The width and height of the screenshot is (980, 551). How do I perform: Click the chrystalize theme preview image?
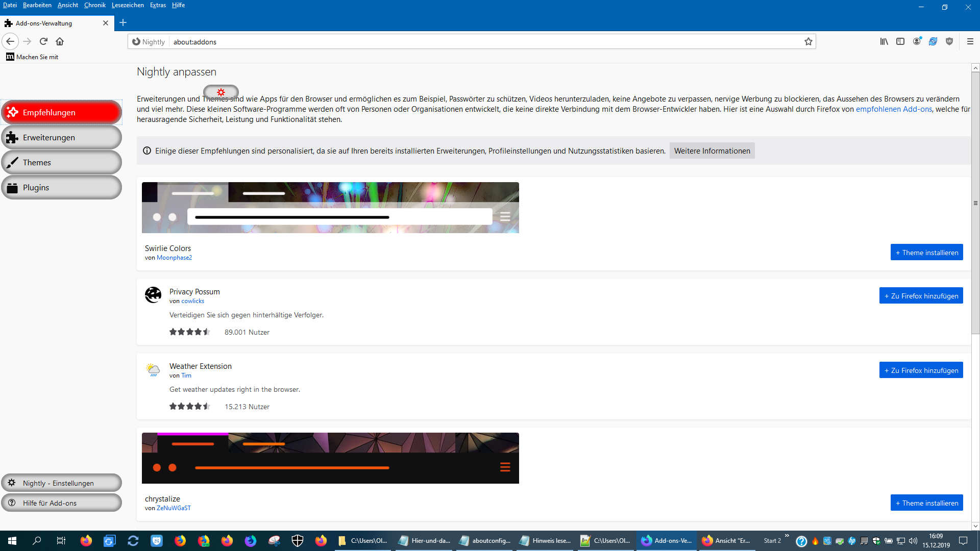330,458
